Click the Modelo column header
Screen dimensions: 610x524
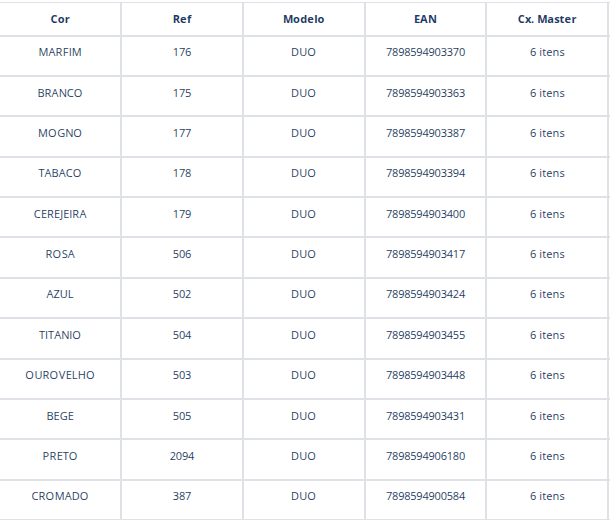tap(303, 19)
